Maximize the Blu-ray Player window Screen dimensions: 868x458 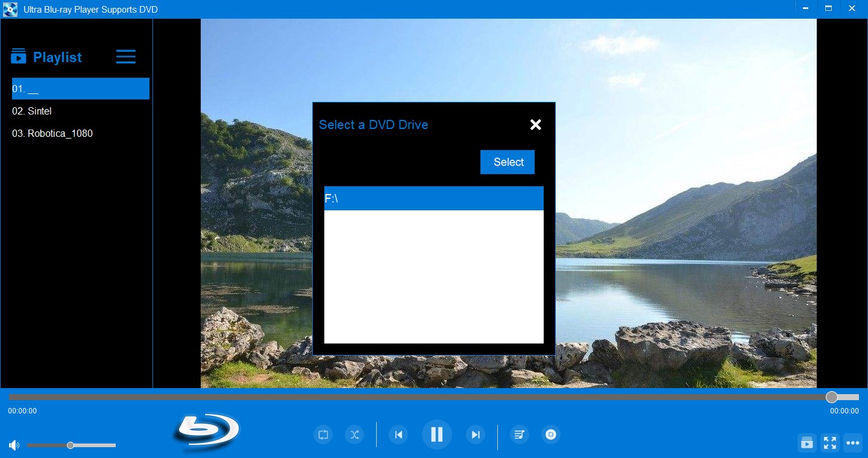(x=829, y=8)
